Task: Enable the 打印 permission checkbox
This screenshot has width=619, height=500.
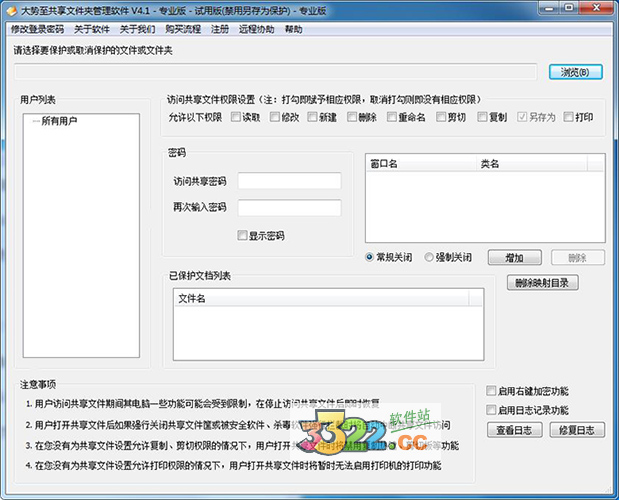Action: pyautogui.click(x=568, y=117)
